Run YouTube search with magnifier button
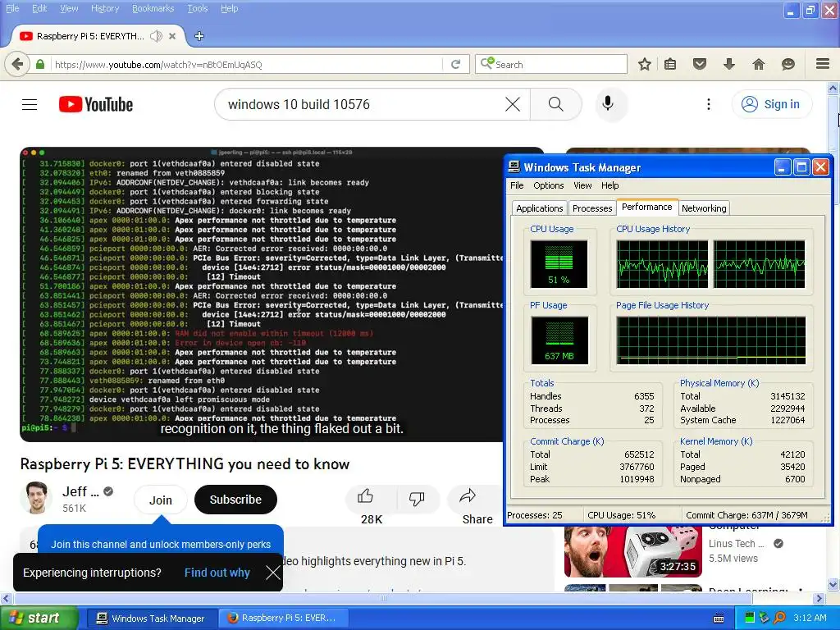The width and height of the screenshot is (840, 630). (x=556, y=104)
